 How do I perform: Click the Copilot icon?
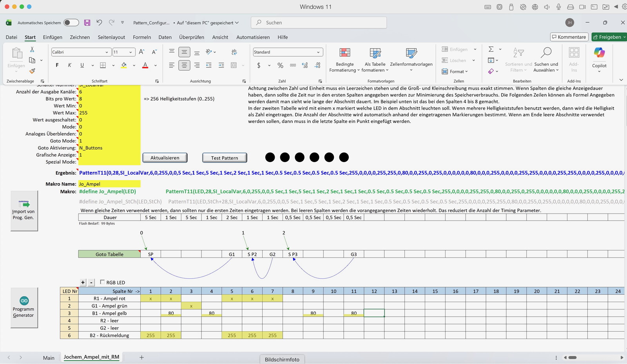click(x=599, y=53)
